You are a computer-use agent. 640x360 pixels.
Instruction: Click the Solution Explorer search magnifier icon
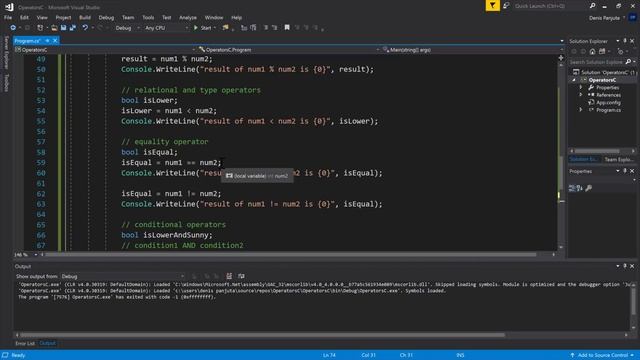628,62
